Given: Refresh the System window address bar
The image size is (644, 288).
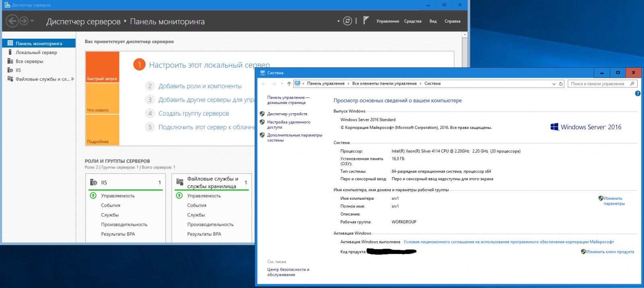Looking at the screenshot, I should point(561,84).
